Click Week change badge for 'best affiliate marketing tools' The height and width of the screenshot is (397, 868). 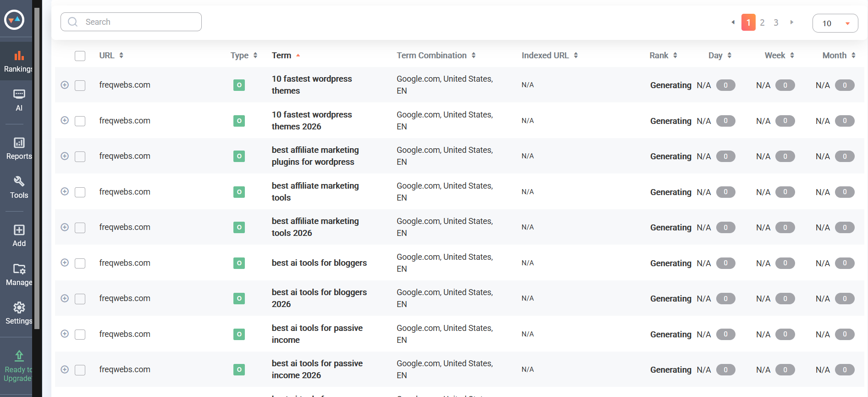(x=785, y=192)
